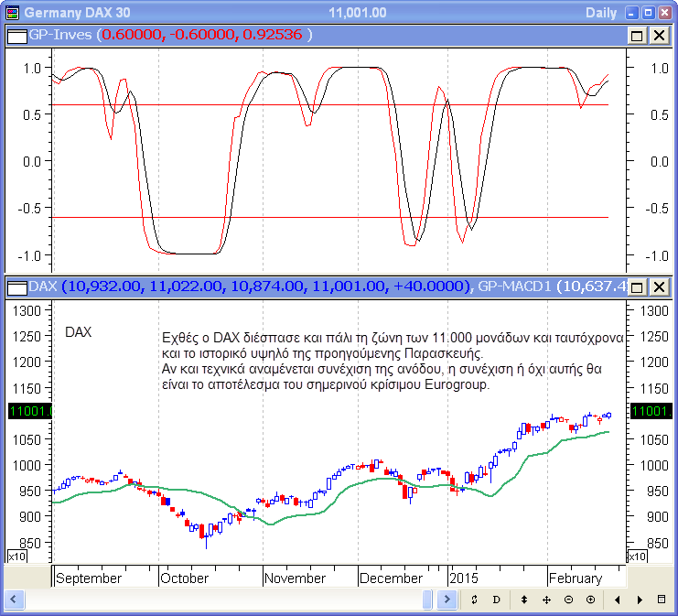The image size is (678, 616).
Task: Close the DAX price pane
Action: pos(659,286)
